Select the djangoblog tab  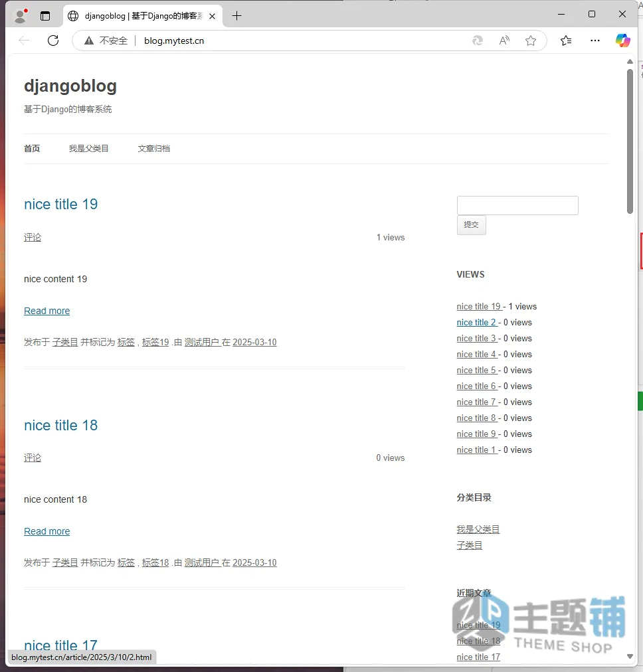(x=143, y=17)
